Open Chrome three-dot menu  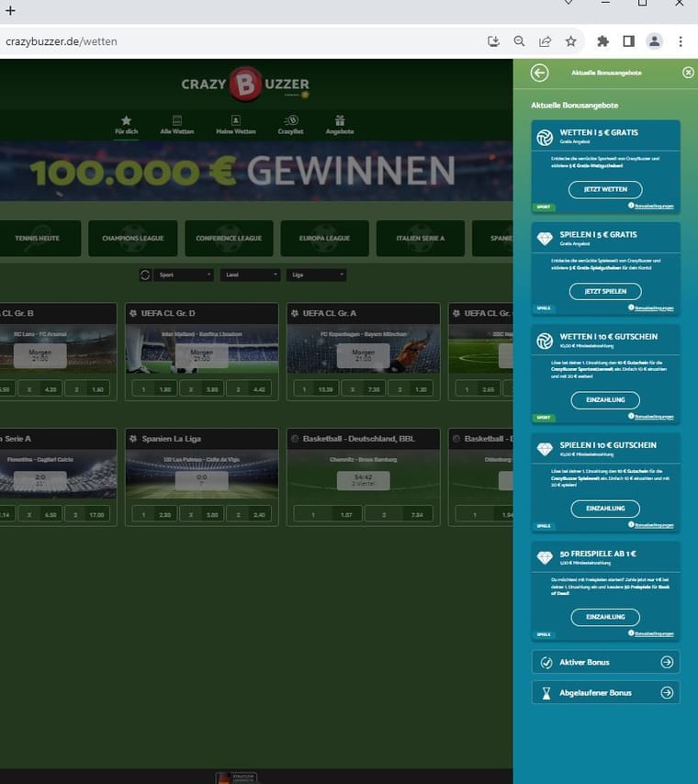(681, 41)
